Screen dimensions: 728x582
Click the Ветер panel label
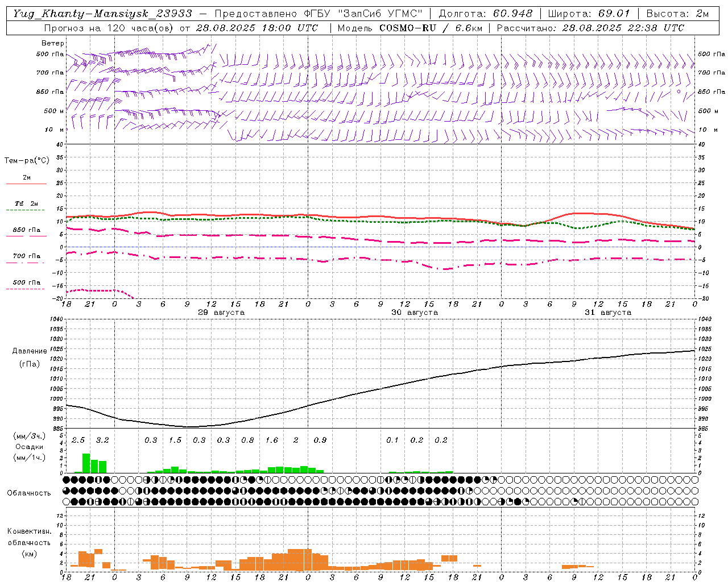53,43
